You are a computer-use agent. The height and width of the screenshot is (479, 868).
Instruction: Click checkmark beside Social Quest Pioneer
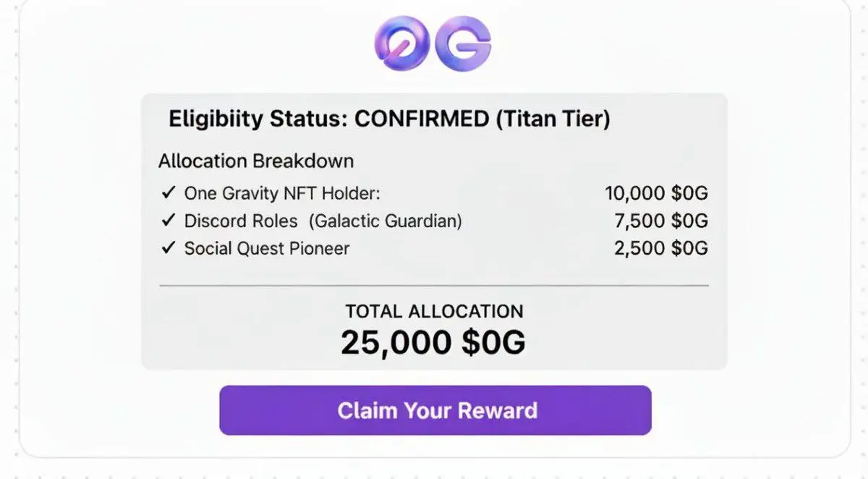tap(169, 248)
